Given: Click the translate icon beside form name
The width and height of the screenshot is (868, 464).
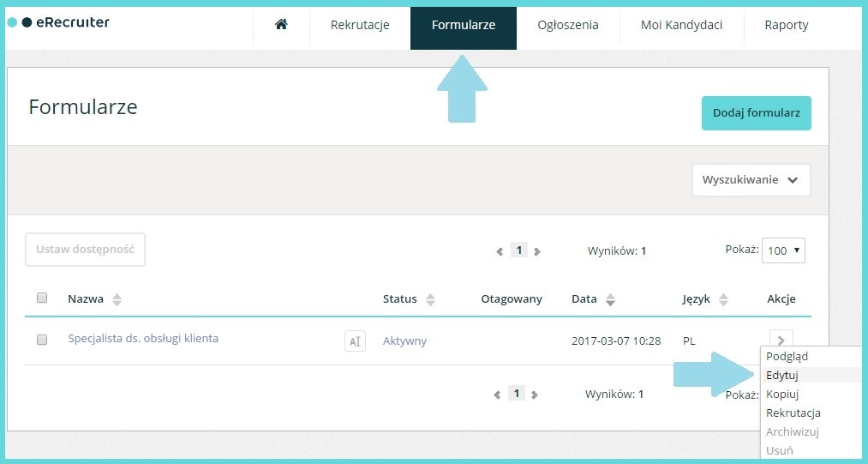Looking at the screenshot, I should coord(355,340).
